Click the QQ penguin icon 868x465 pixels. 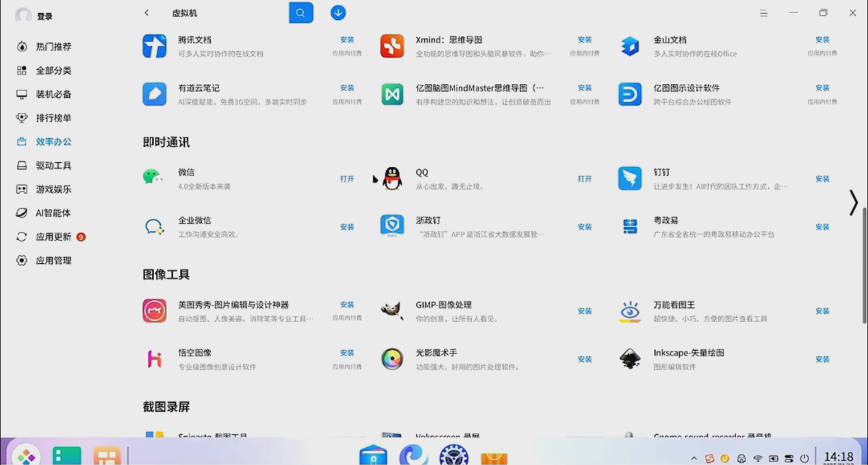(x=392, y=178)
